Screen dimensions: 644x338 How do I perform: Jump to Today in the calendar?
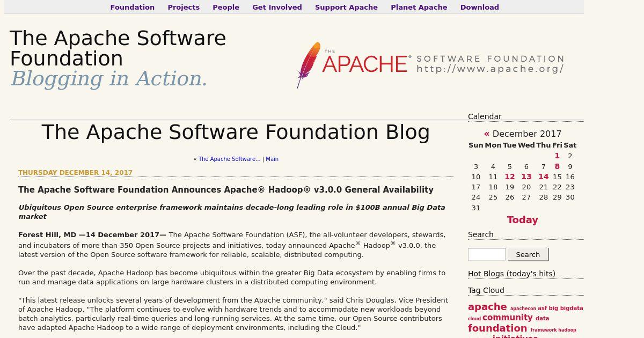click(522, 220)
